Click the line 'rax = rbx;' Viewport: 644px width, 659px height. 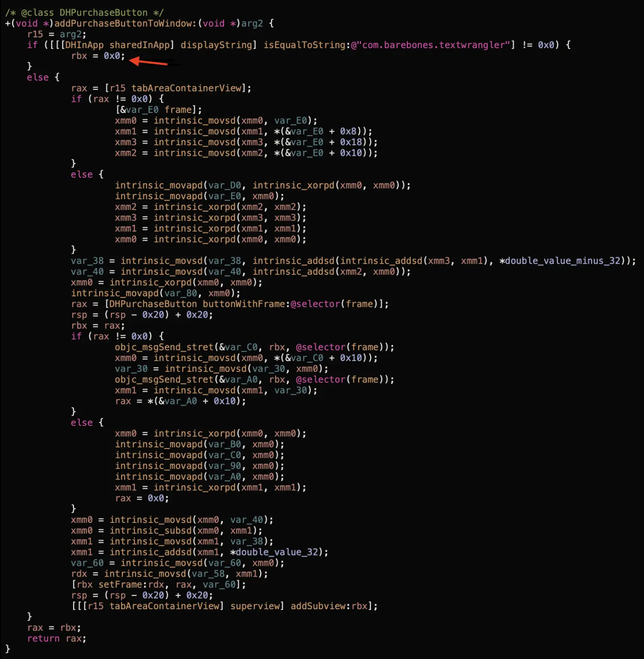(x=54, y=627)
